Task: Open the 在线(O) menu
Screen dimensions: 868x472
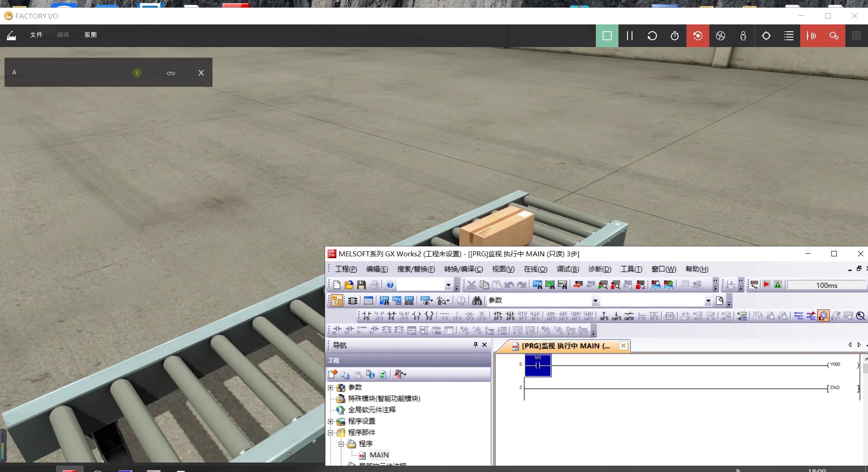Action: click(x=535, y=269)
